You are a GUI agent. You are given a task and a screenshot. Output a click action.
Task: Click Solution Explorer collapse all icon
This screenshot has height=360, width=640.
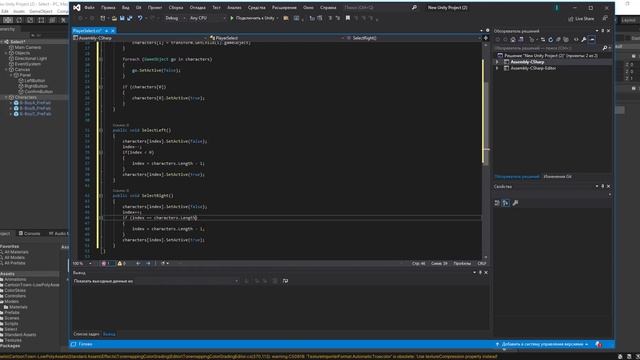click(x=558, y=40)
